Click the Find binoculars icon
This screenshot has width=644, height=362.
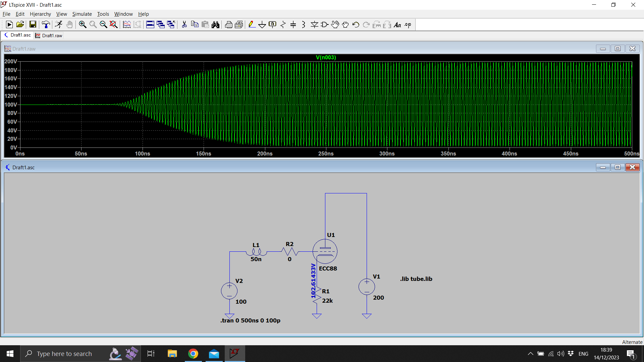(215, 24)
